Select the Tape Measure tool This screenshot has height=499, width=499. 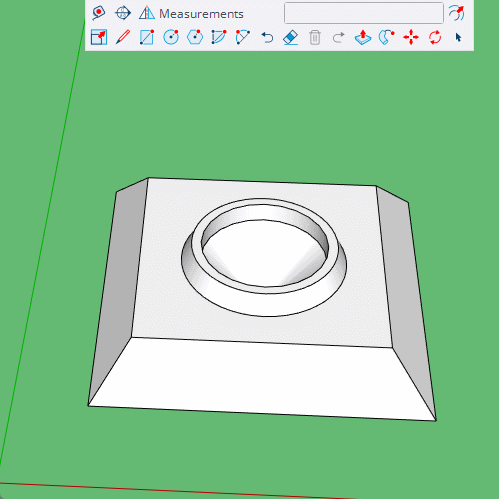click(98, 13)
